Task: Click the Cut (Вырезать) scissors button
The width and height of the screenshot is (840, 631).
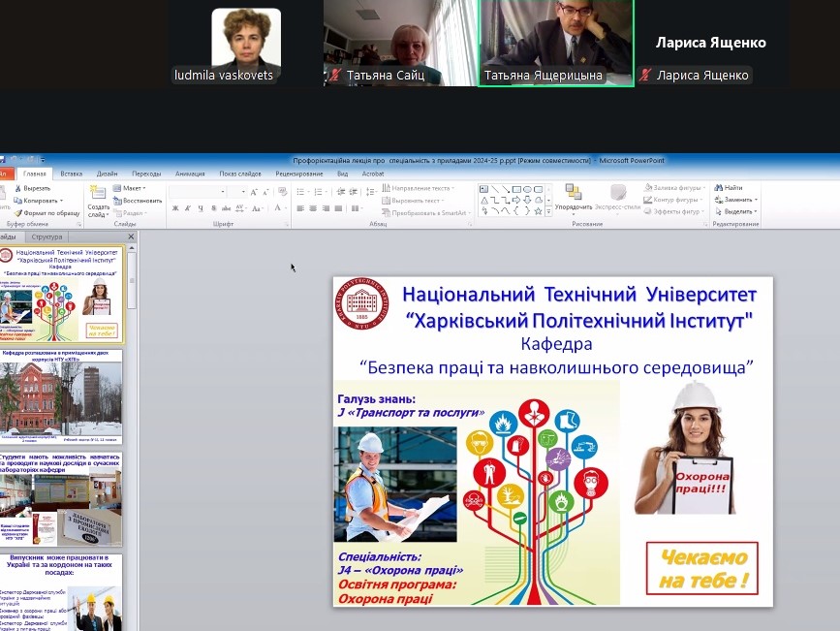Action: pyautogui.click(x=36, y=188)
